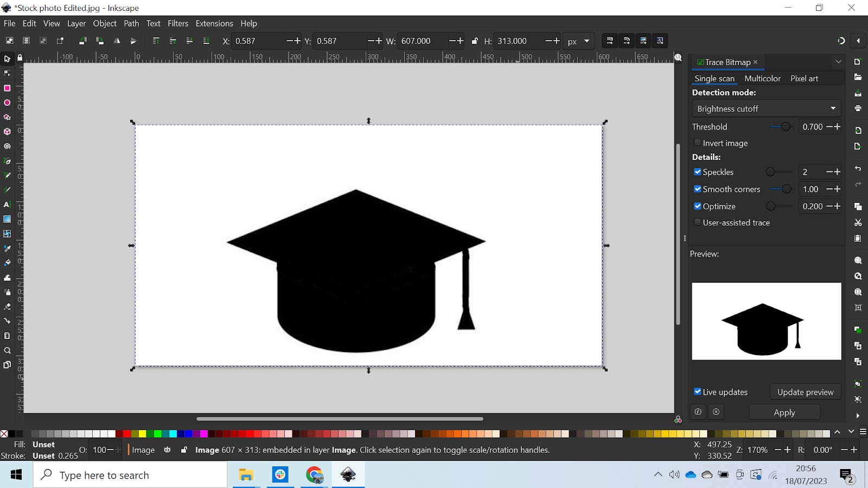Select the Node editing tool
This screenshot has width=868, height=488.
click(x=7, y=73)
